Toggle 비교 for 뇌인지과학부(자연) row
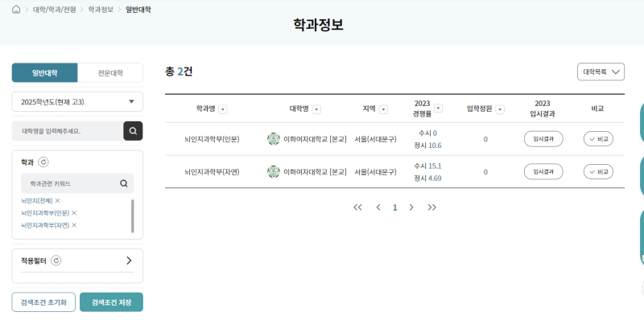The image size is (644, 320). 598,172
